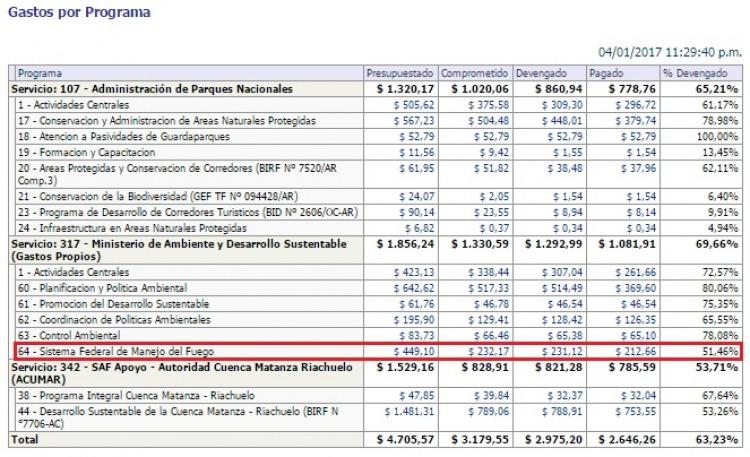
Task: Select the $ 2.975,20 total devengado
Action: point(554,439)
